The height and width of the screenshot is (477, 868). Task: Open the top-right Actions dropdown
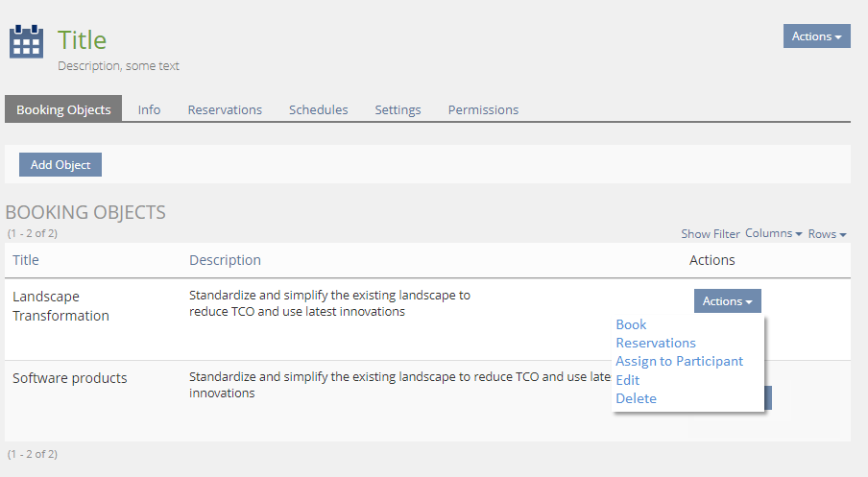816,36
